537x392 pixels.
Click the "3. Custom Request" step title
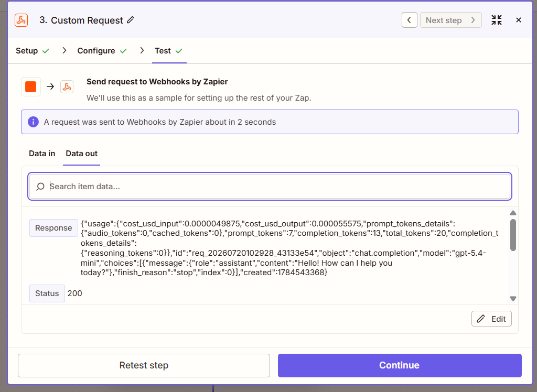tap(81, 20)
